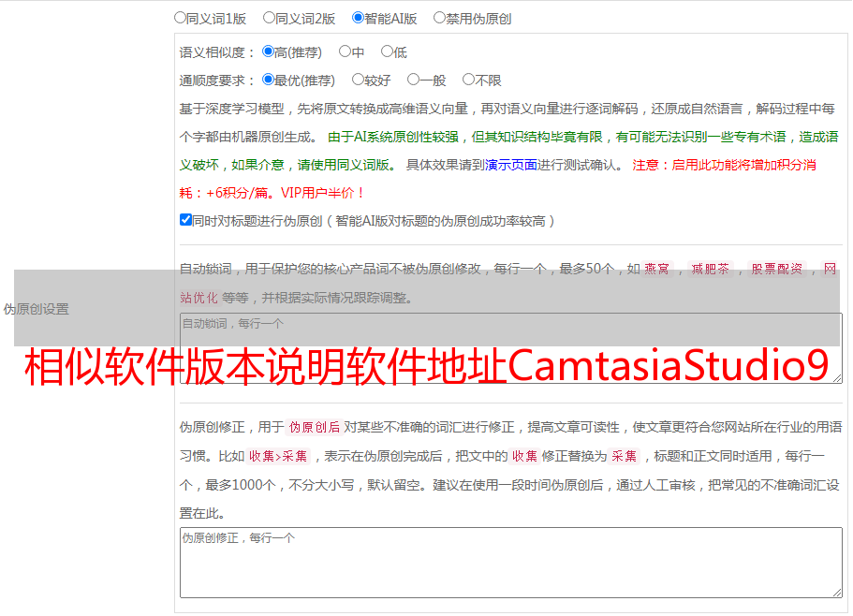Click the 减肥茶 example keyword

(710, 269)
